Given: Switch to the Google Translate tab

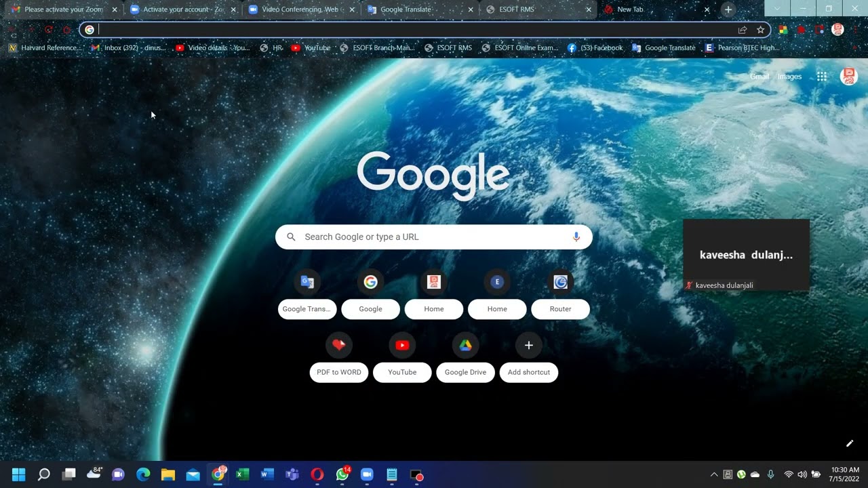Looking at the screenshot, I should pyautogui.click(x=419, y=9).
